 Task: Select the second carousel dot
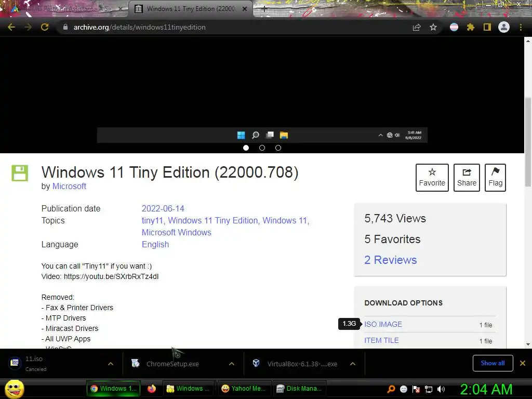(x=262, y=148)
